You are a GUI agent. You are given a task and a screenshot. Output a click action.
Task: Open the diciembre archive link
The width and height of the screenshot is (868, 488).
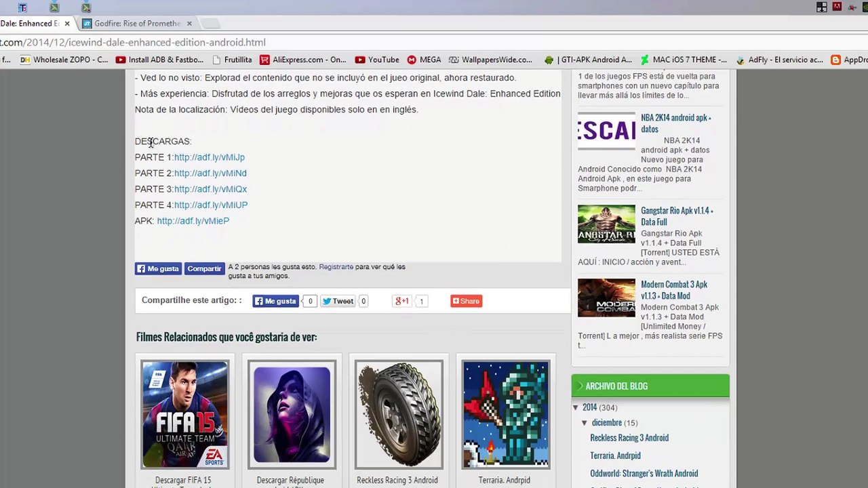tap(606, 423)
